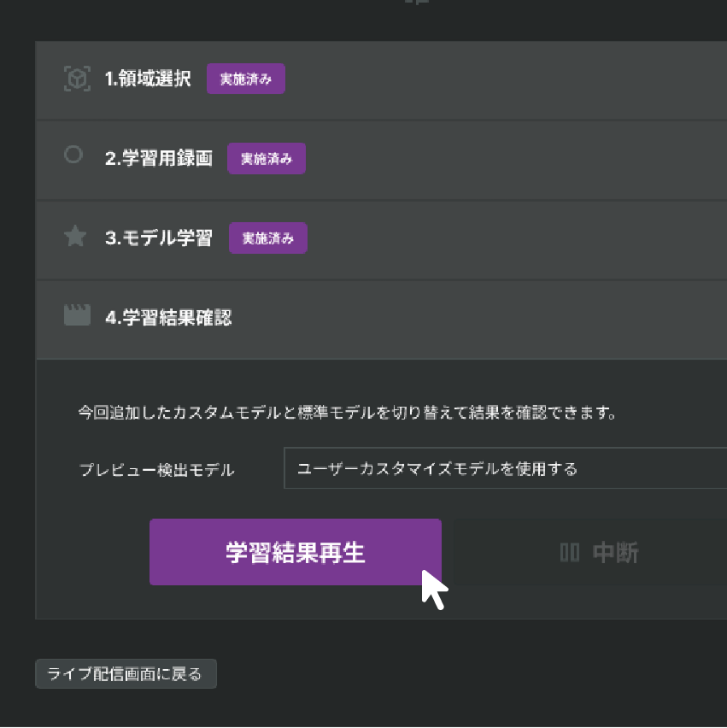Expand the 2.学習用録画 section
The width and height of the screenshot is (727, 728).
tap(158, 159)
